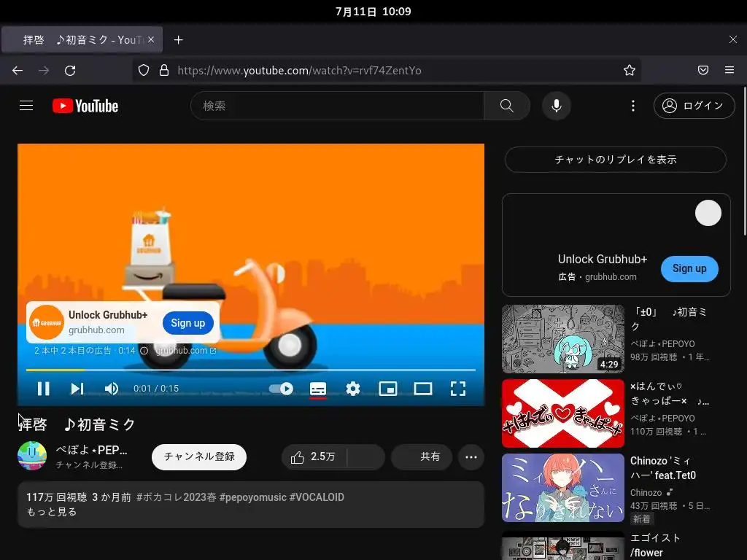Viewport: 747px width, 560px height.
Task: Open the #VOCALOID hashtag
Action: tap(317, 497)
